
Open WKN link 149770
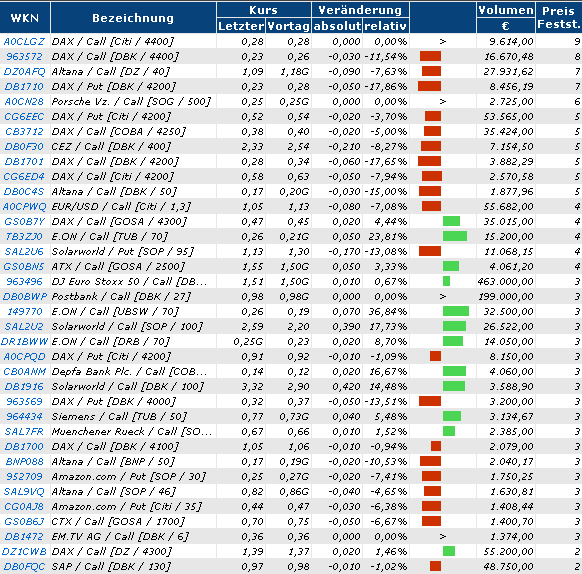24,312
